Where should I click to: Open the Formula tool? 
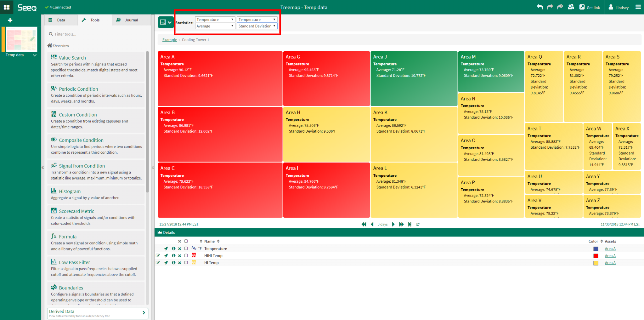(67, 237)
